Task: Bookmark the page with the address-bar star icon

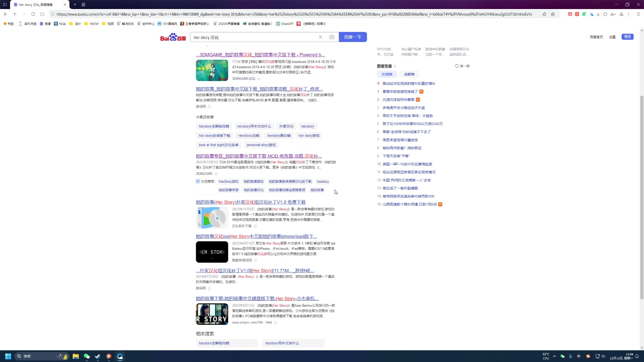Action: coord(553,14)
